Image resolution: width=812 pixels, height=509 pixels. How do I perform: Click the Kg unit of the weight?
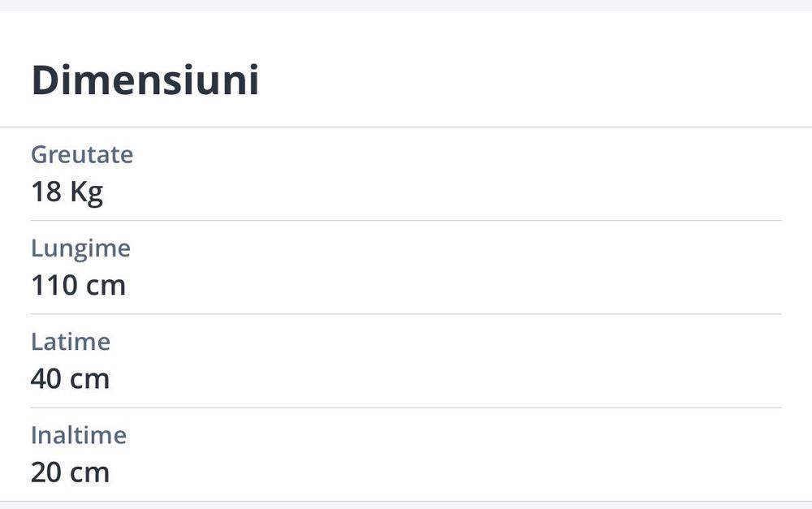coord(86,192)
